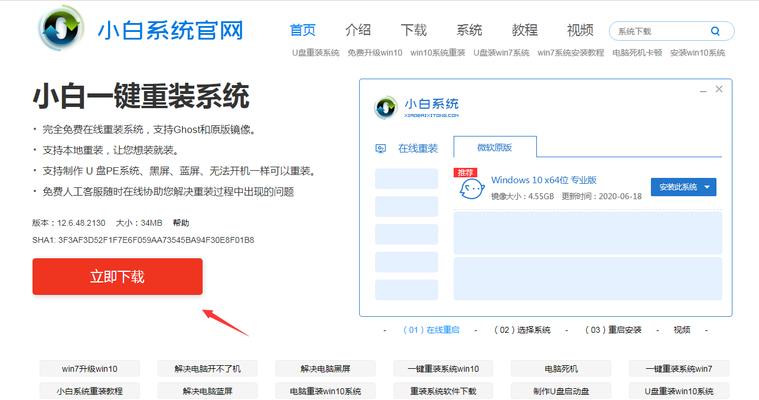Open the 下载 navigation item
759x400 pixels.
pos(413,30)
